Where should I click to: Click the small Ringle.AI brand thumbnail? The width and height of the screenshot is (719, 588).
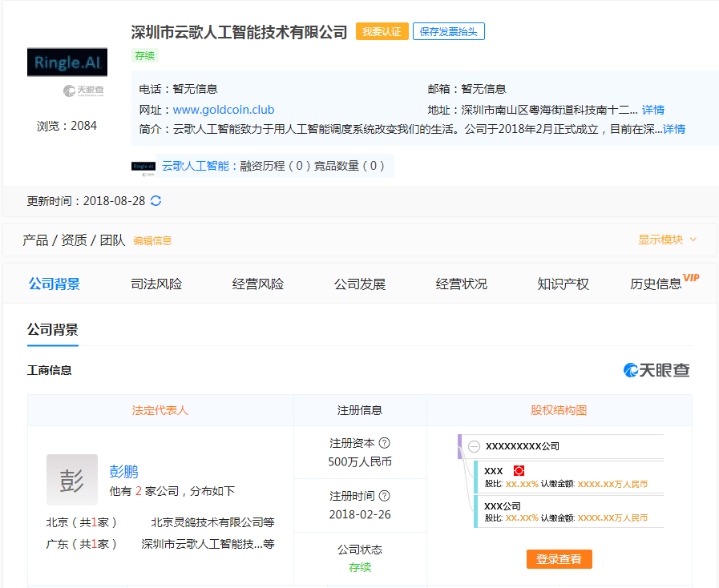point(143,166)
